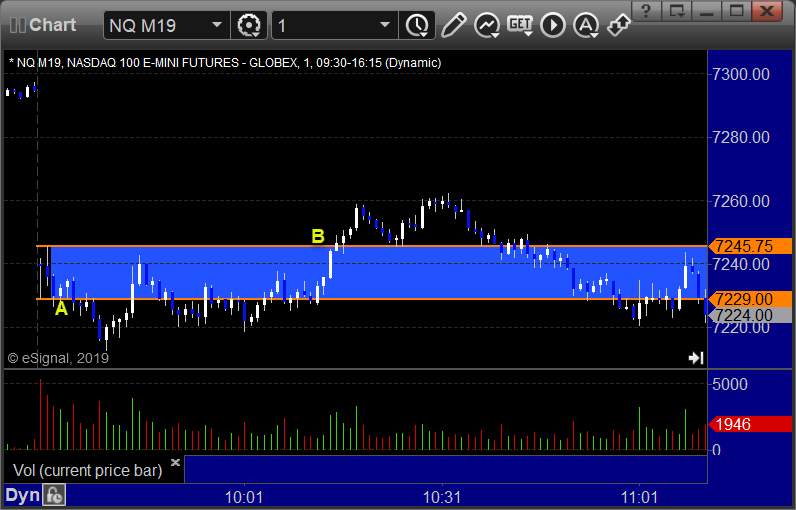Maximize the chart window
Image resolution: width=796 pixels, height=510 pixels.
point(737,11)
